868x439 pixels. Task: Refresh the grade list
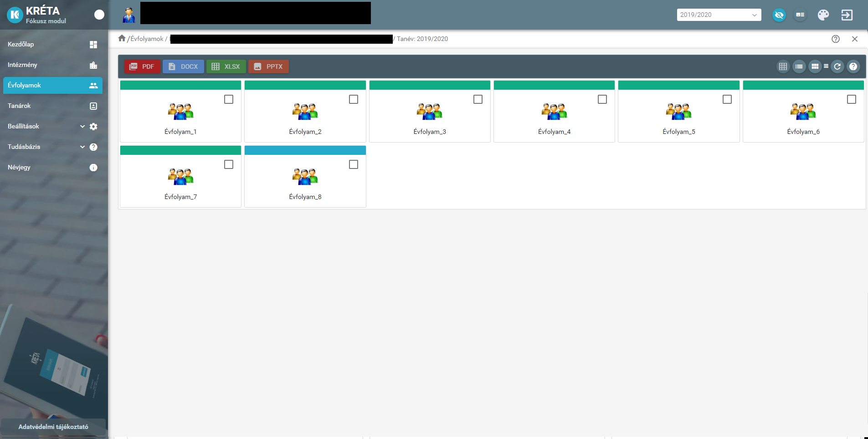pyautogui.click(x=837, y=66)
